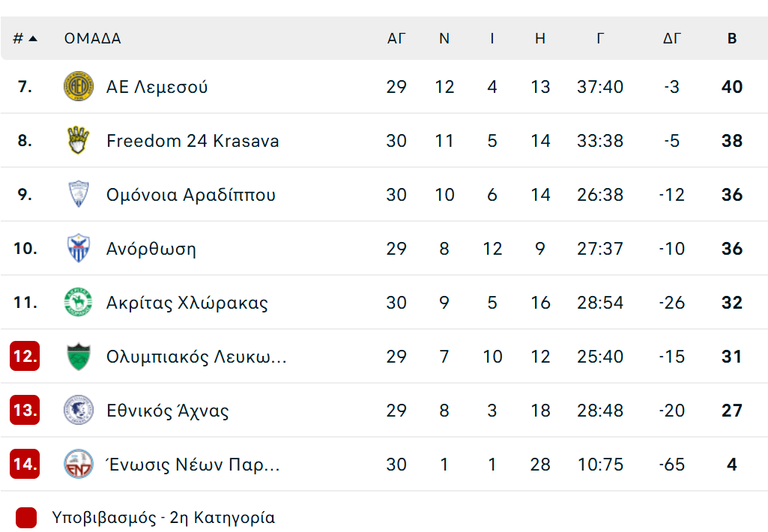Click the Ακρίτας Χλώρακας green logo

[x=78, y=303]
